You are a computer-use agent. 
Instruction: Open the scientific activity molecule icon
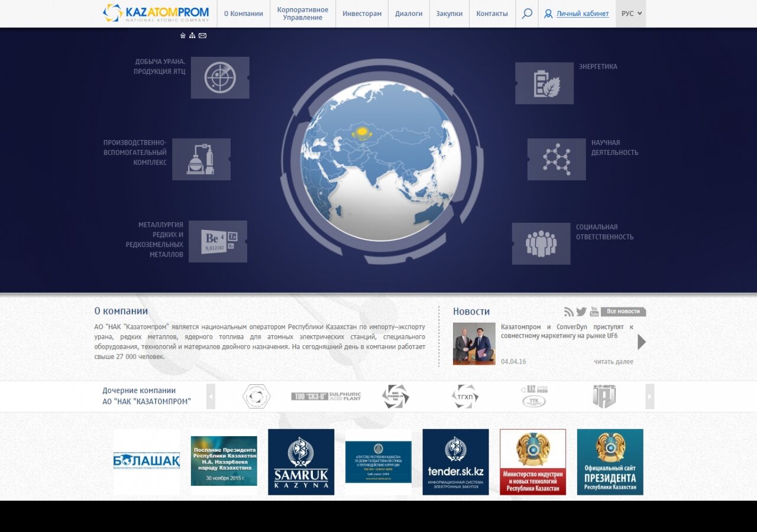(x=557, y=159)
